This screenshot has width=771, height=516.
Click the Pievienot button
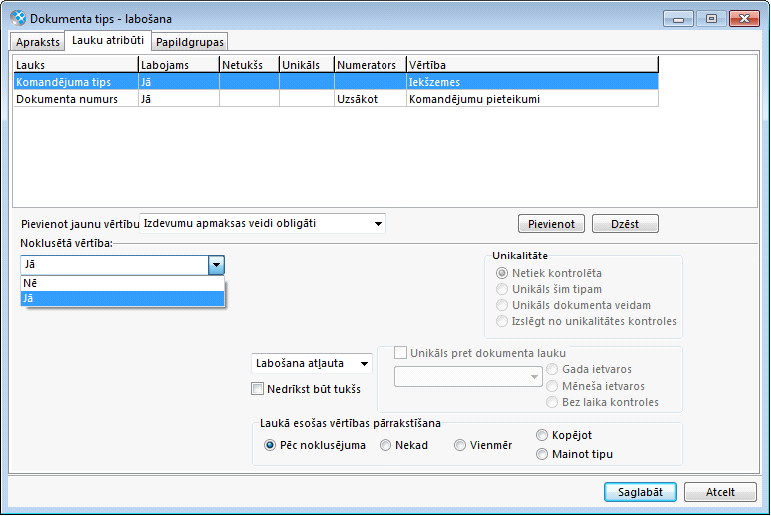pyautogui.click(x=551, y=223)
